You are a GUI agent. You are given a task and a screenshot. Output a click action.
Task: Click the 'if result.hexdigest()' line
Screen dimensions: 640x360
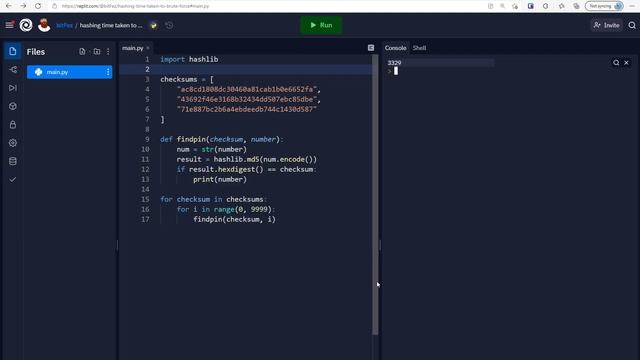click(247, 169)
